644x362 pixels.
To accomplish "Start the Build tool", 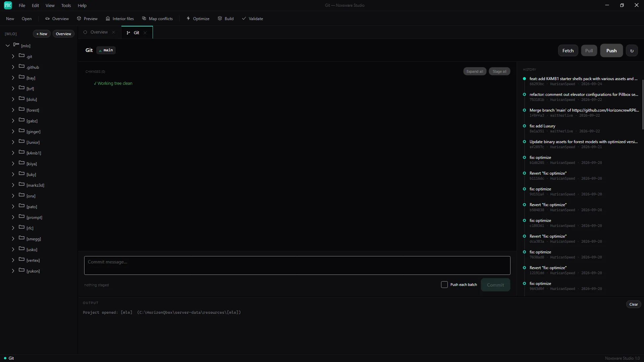I will tap(226, 19).
